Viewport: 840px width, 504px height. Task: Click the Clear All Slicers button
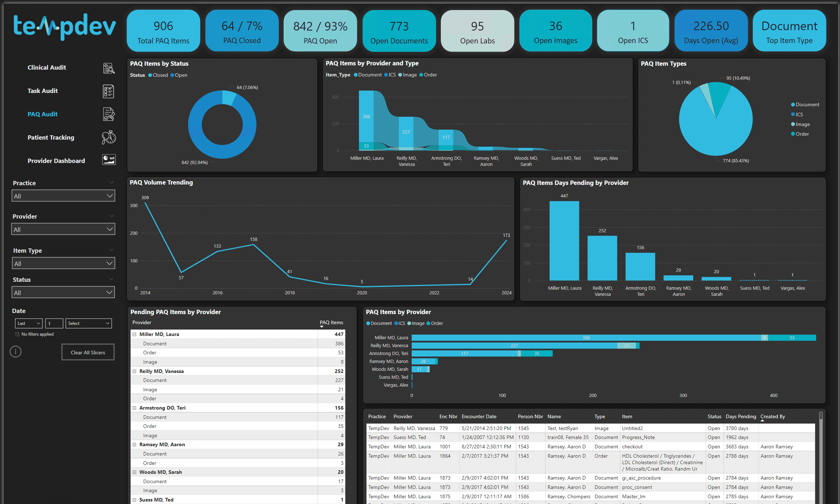tap(88, 353)
